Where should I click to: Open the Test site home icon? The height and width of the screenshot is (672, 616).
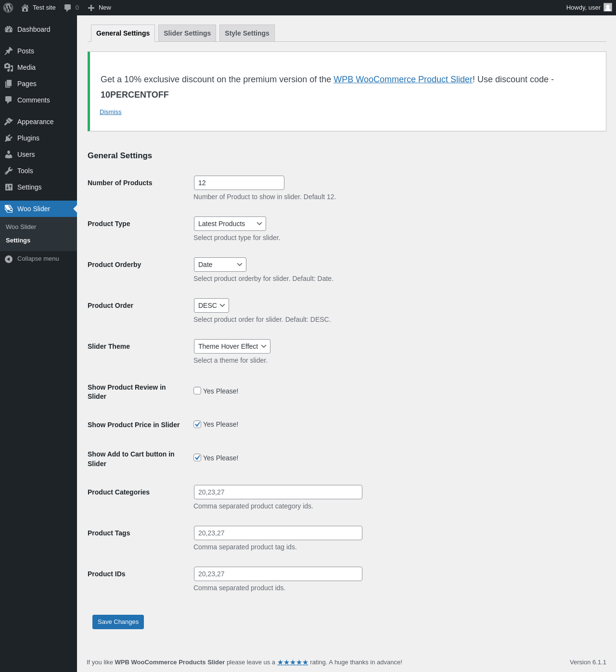coord(25,8)
